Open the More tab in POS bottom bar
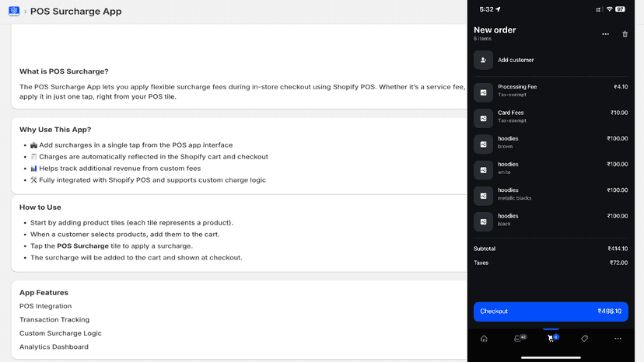This screenshot has width=644, height=362. pyautogui.click(x=618, y=339)
